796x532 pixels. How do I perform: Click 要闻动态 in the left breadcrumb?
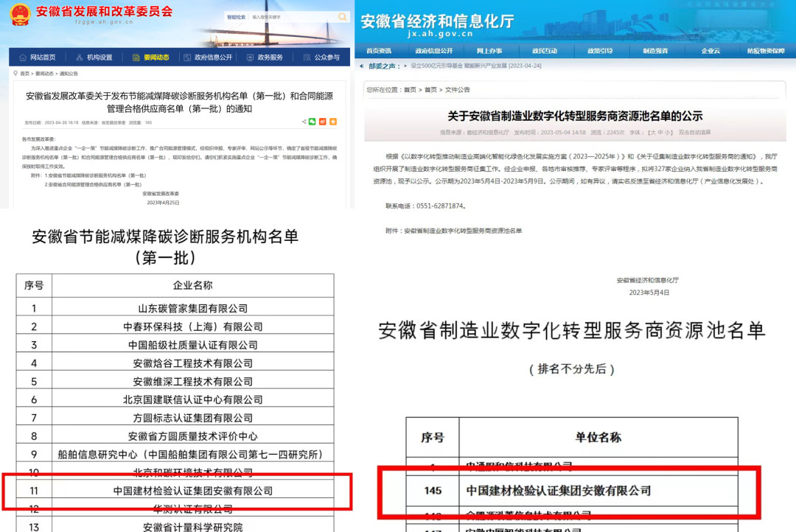coord(44,74)
